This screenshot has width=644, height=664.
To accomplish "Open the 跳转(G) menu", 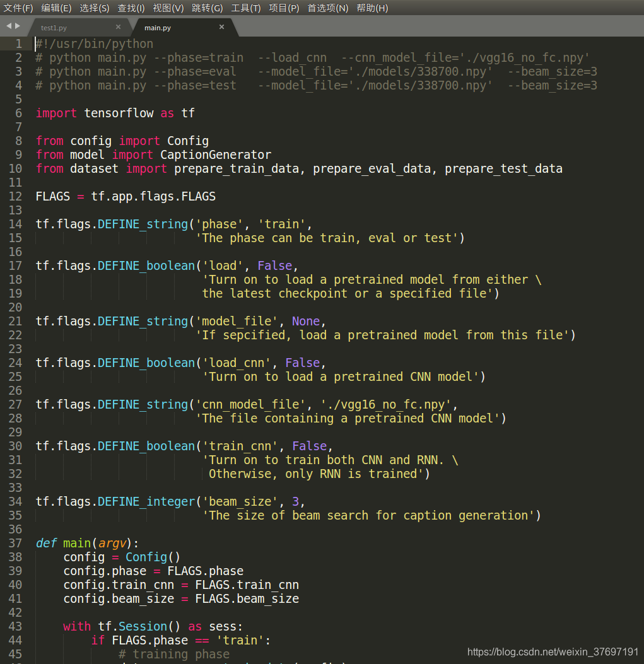I will pos(207,8).
